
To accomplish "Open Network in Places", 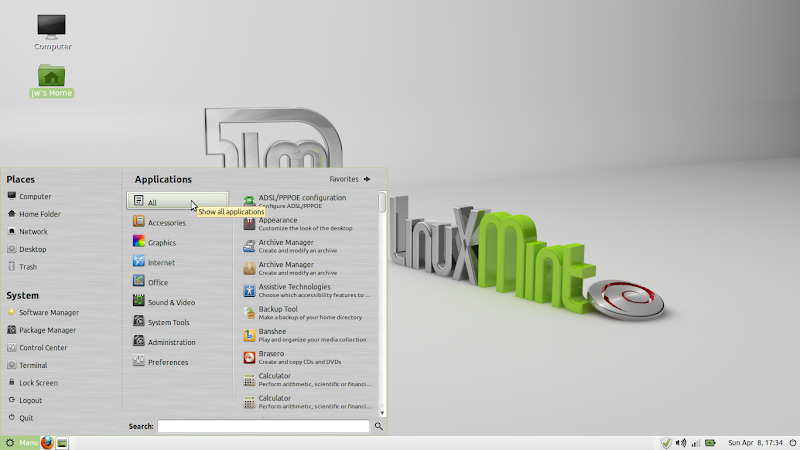I will [28, 232].
